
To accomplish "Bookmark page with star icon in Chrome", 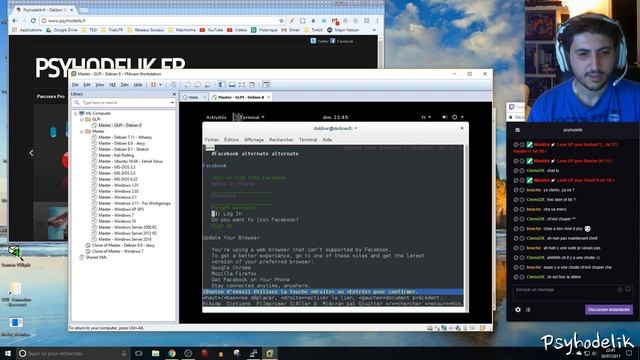I will 281,21.
